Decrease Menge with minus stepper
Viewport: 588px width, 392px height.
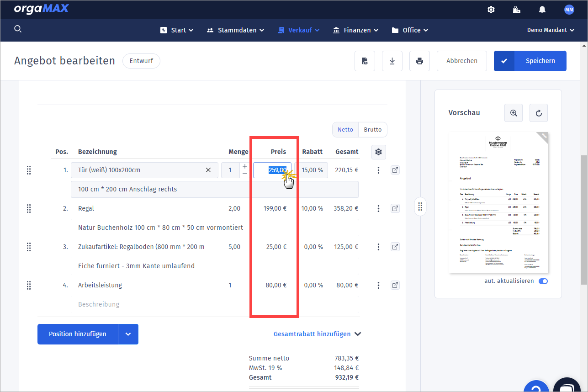coord(245,174)
